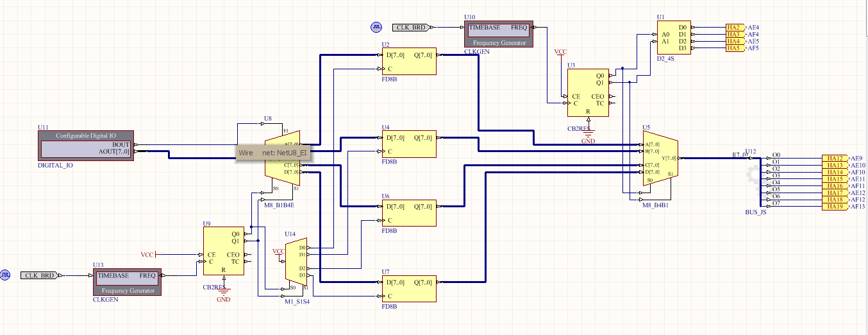Click the VCC power port left of U9
This screenshot has width=868, height=335.
coord(147,255)
